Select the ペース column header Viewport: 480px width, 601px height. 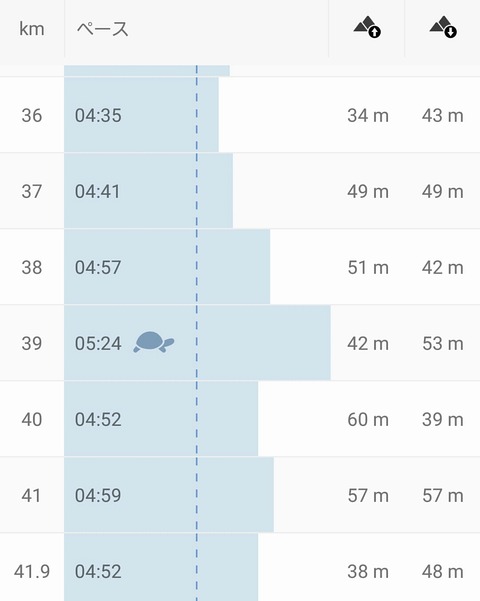coord(102,29)
